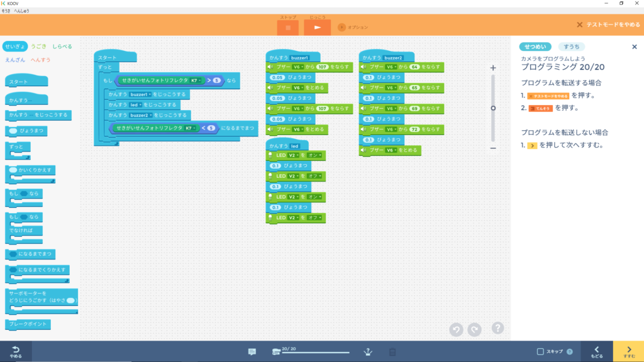Zoom in with the plus icon

coord(493,67)
